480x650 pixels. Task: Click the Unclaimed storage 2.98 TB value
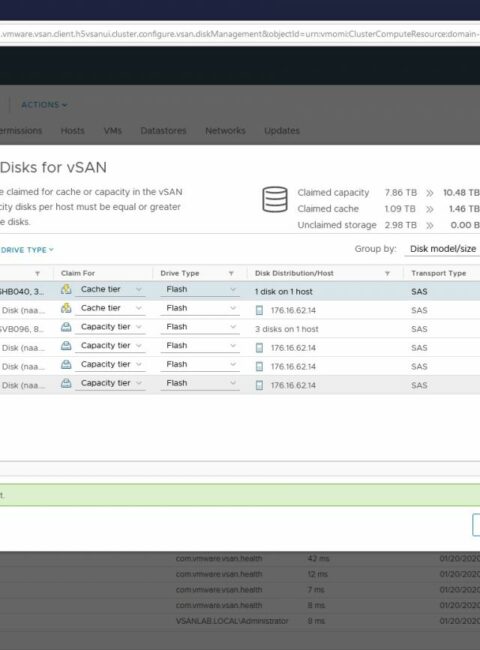pos(400,225)
